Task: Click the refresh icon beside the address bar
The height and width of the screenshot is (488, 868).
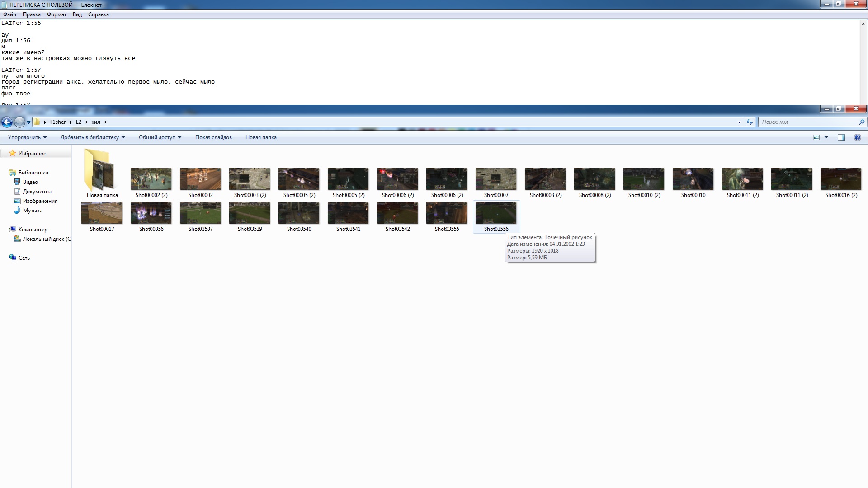Action: 750,122
